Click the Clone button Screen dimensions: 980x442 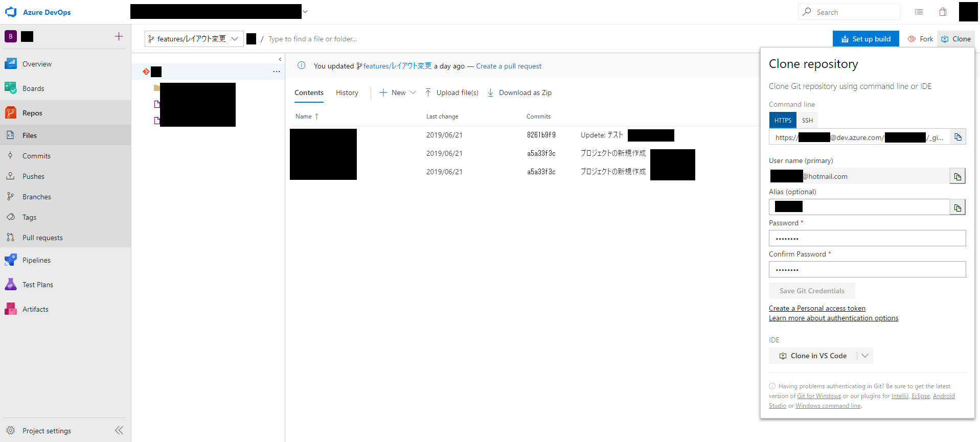coord(956,39)
